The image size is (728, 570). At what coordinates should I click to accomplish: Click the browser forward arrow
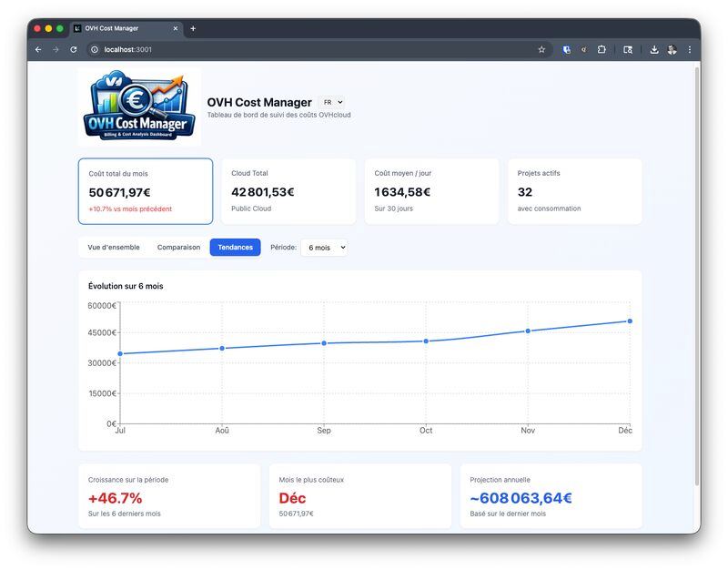click(x=56, y=49)
